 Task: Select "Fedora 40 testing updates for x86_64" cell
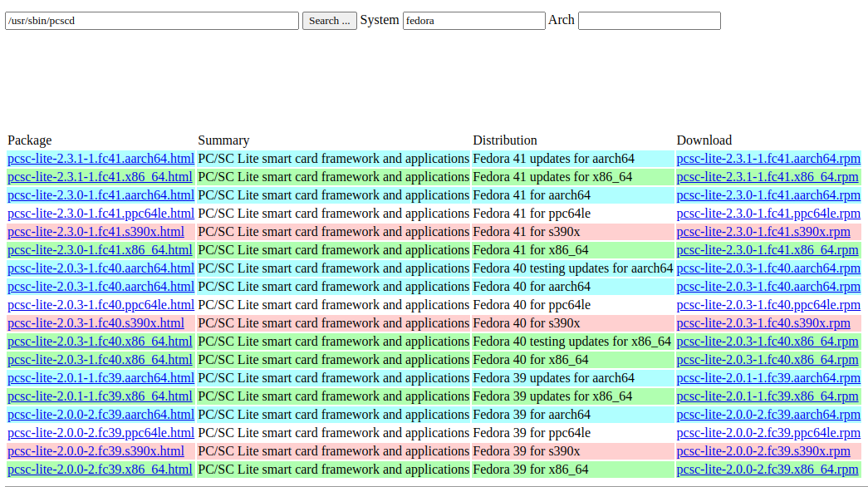pyautogui.click(x=571, y=342)
